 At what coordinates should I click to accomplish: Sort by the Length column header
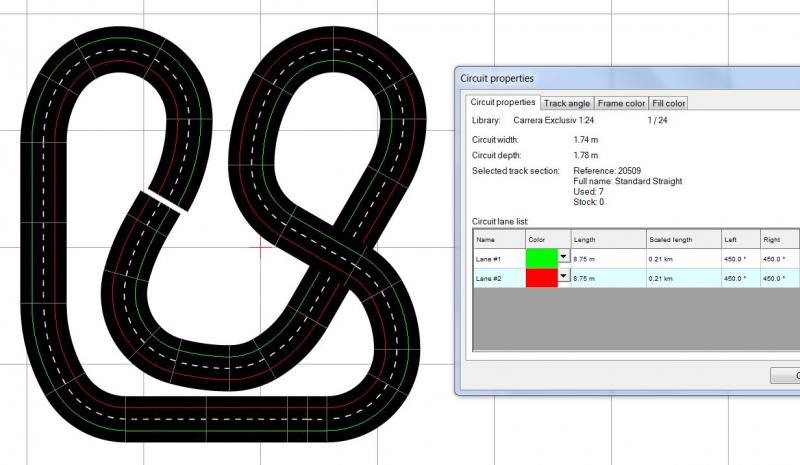click(x=607, y=239)
